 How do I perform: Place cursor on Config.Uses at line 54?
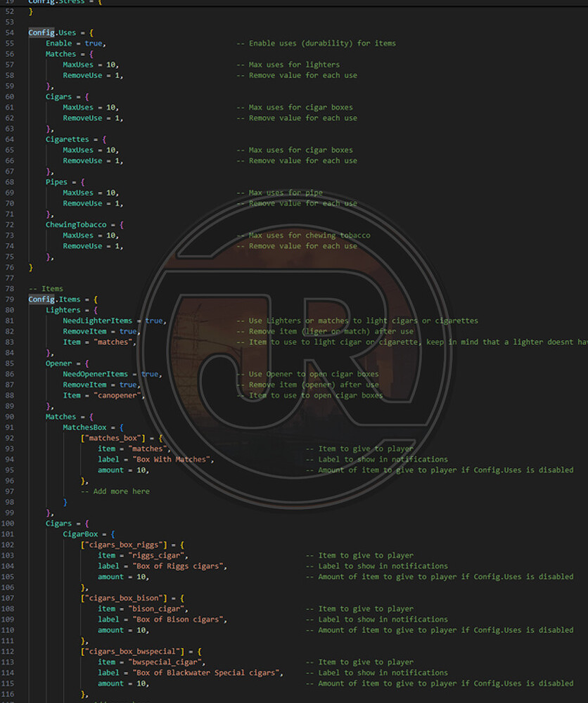[52, 33]
